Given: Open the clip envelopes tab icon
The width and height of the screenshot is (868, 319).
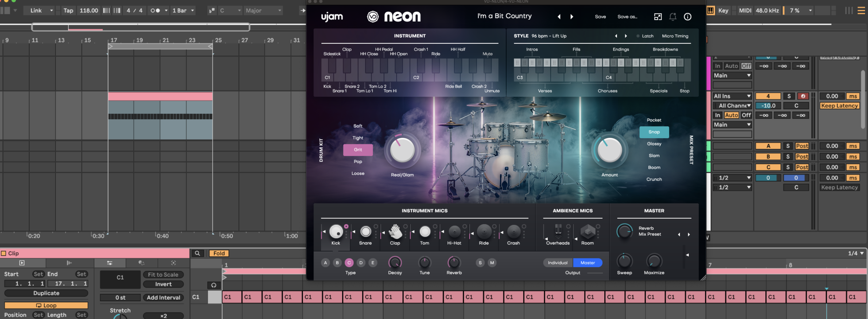Looking at the screenshot, I should 69,263.
